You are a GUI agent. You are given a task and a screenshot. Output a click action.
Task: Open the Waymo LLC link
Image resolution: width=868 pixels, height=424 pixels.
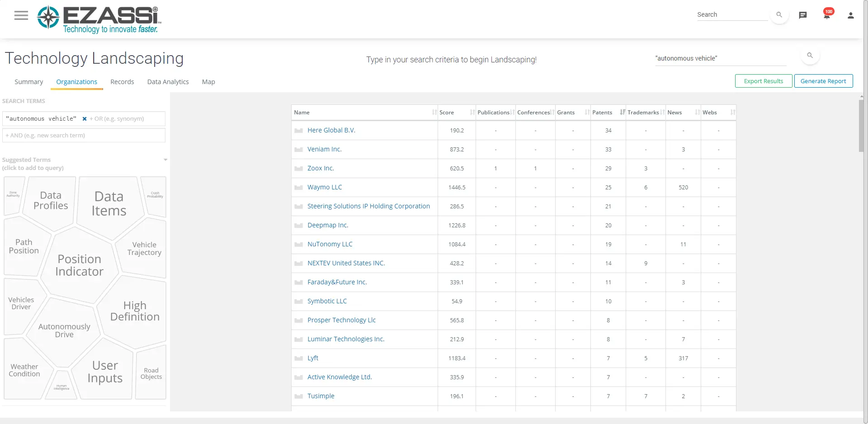click(x=325, y=187)
